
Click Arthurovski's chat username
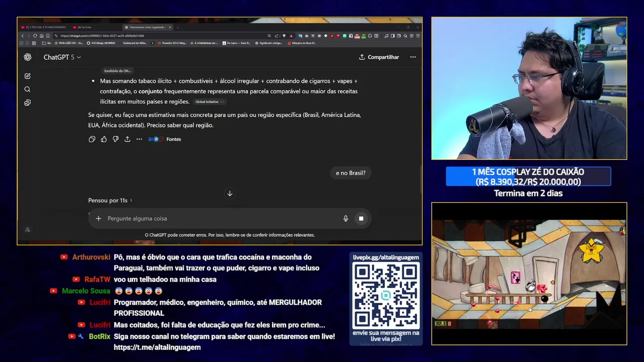coord(91,257)
